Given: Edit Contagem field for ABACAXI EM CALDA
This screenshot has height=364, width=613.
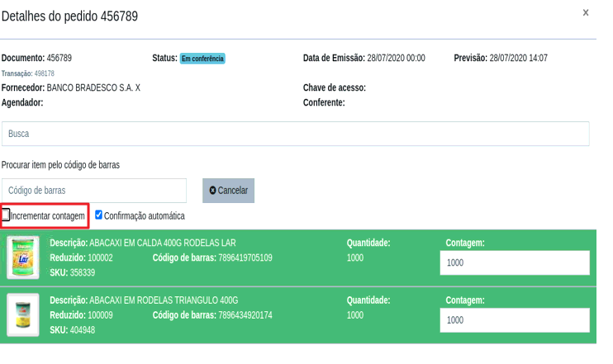Looking at the screenshot, I should 515,262.
